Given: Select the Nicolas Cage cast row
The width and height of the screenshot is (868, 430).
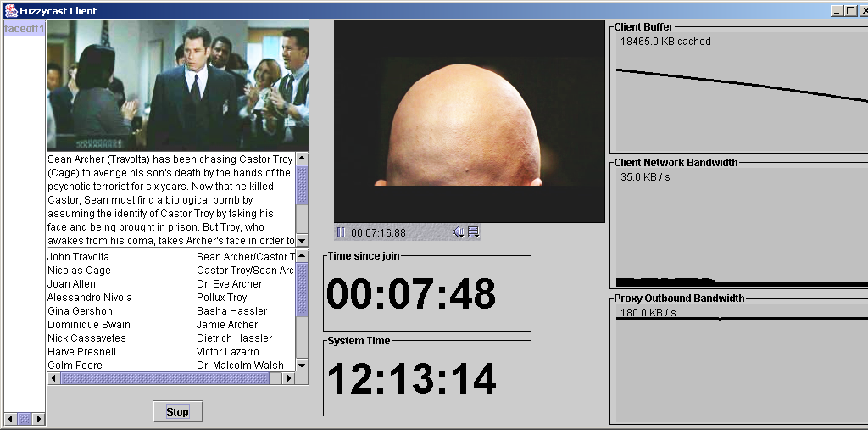Looking at the screenshot, I should pyautogui.click(x=79, y=271).
